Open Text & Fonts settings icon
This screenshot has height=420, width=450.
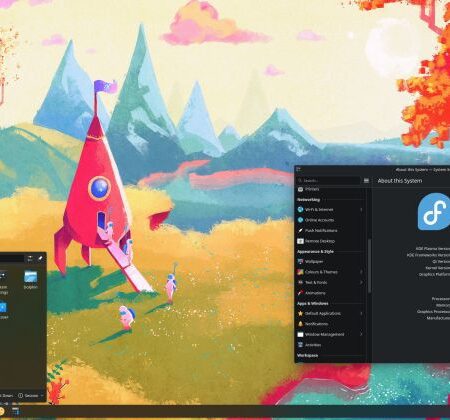pyautogui.click(x=300, y=282)
